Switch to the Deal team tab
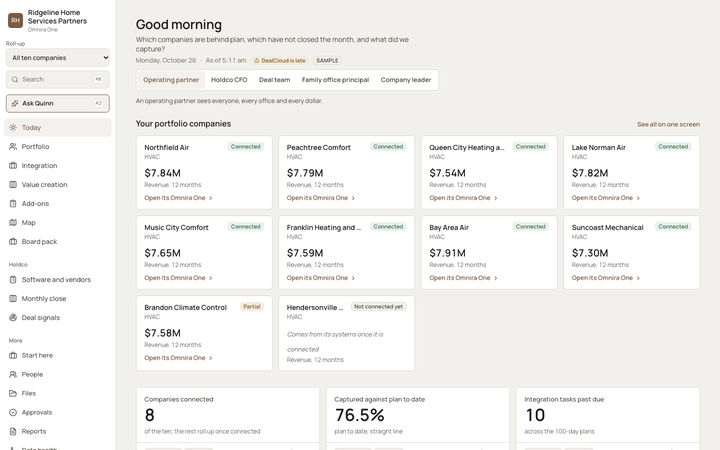Screen dimensions: 720x450 point(275,80)
